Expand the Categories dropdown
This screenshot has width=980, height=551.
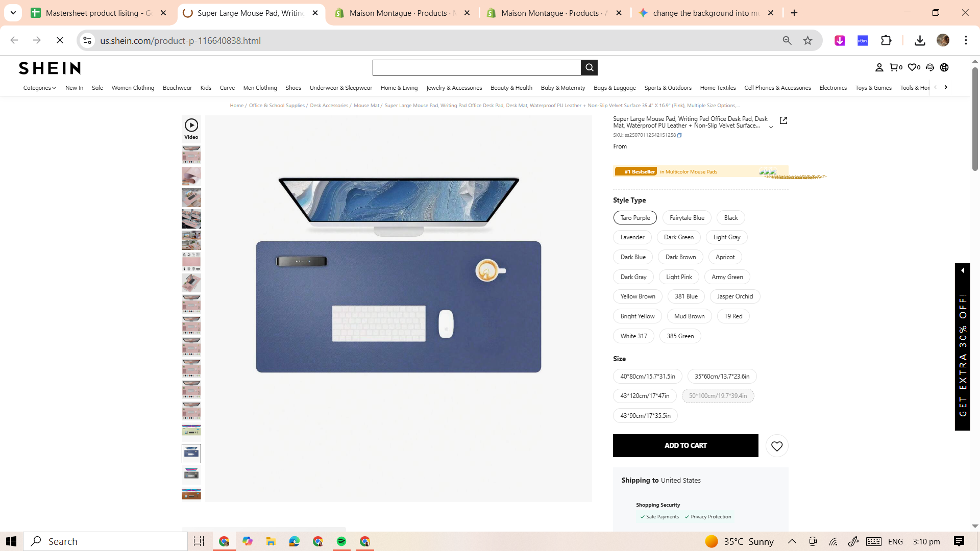coord(40,88)
